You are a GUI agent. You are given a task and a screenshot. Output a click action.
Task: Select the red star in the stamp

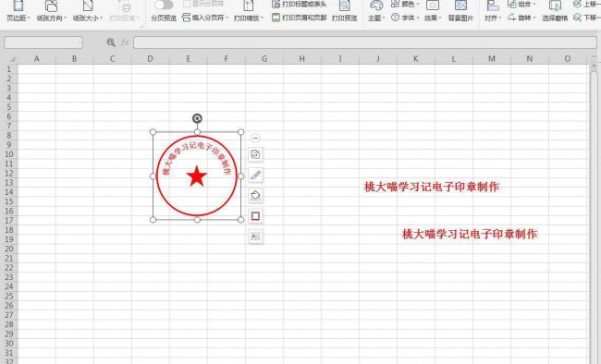coord(197,176)
